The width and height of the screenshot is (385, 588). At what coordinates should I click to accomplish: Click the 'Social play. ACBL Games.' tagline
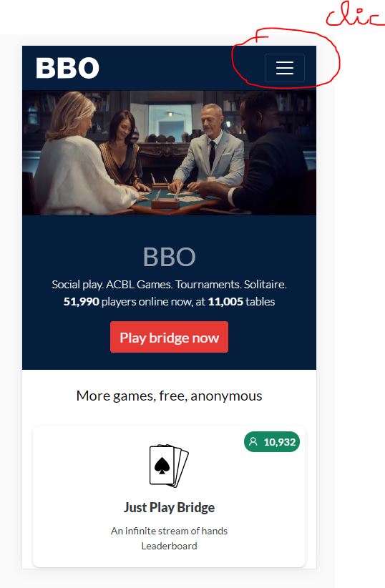pos(112,285)
